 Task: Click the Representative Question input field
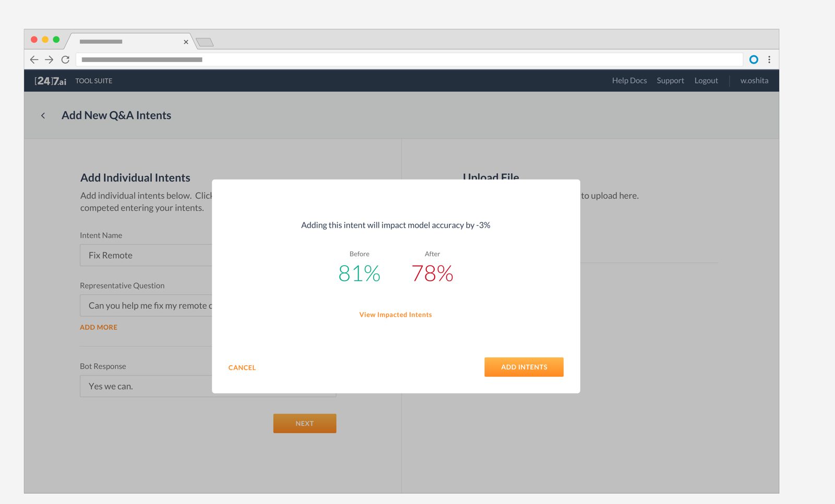click(146, 305)
